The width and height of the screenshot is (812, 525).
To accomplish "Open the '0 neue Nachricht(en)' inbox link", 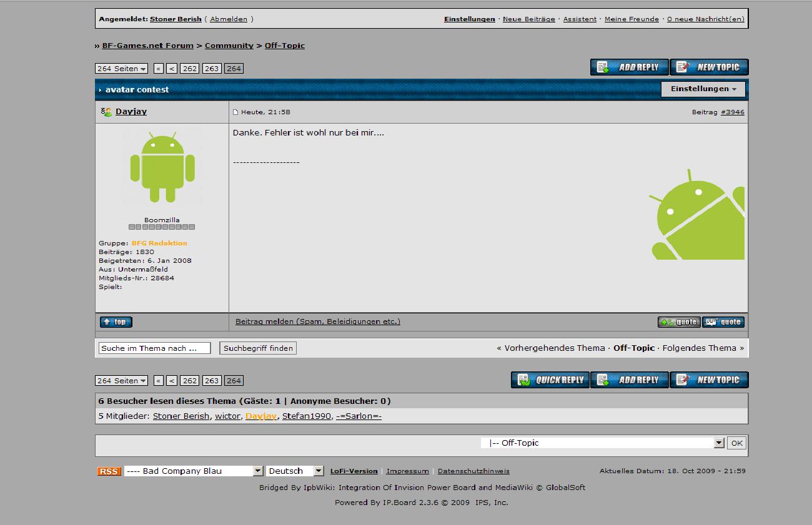I will 706,19.
